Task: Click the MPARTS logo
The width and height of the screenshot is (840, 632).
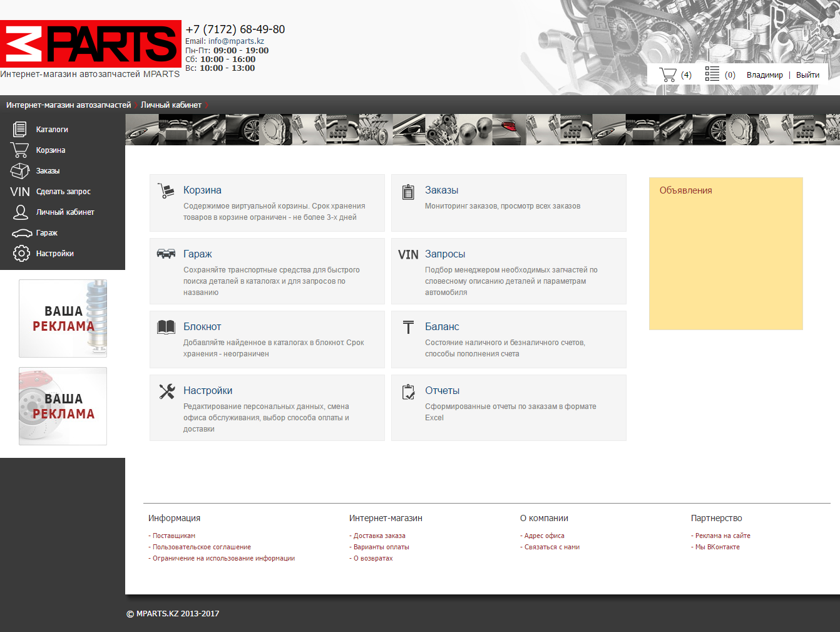Action: pos(91,44)
